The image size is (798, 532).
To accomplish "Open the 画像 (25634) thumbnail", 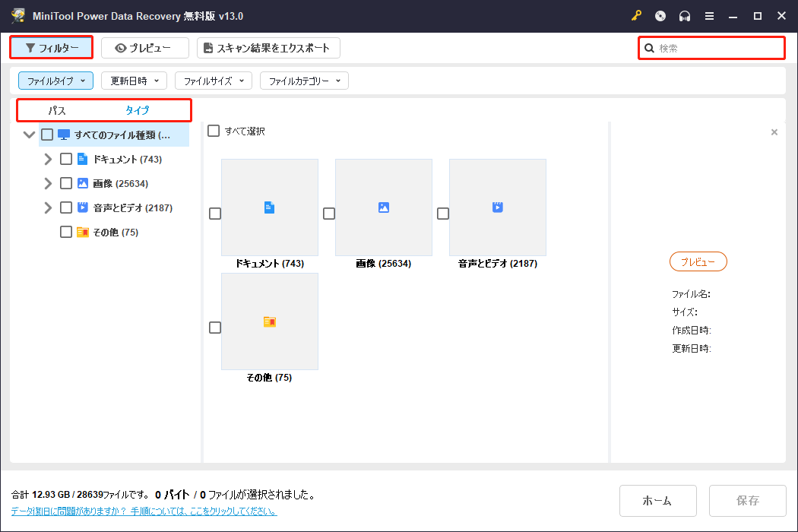I will pos(384,207).
